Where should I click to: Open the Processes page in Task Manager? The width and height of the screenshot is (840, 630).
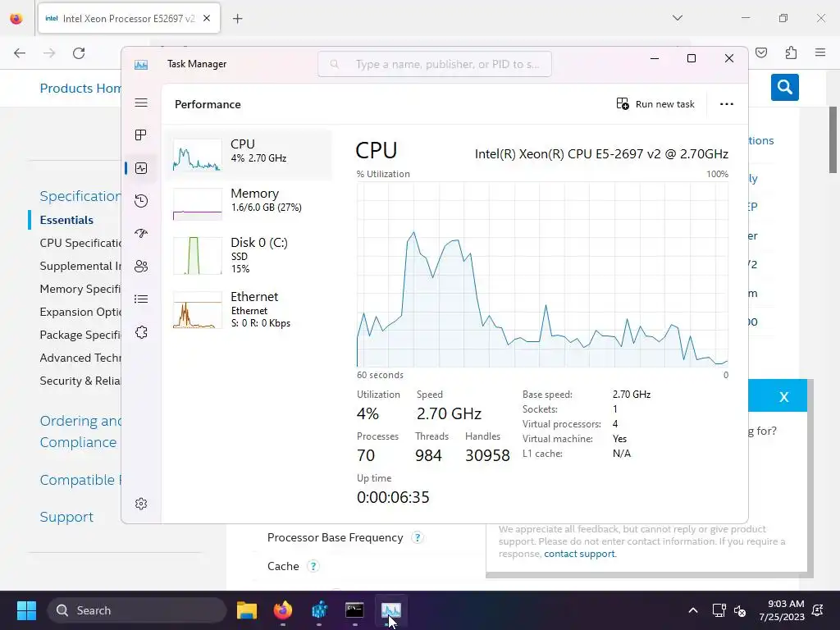[141, 135]
